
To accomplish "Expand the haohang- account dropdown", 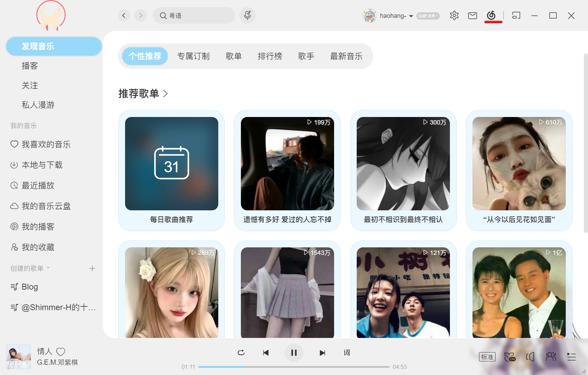I will [x=411, y=16].
